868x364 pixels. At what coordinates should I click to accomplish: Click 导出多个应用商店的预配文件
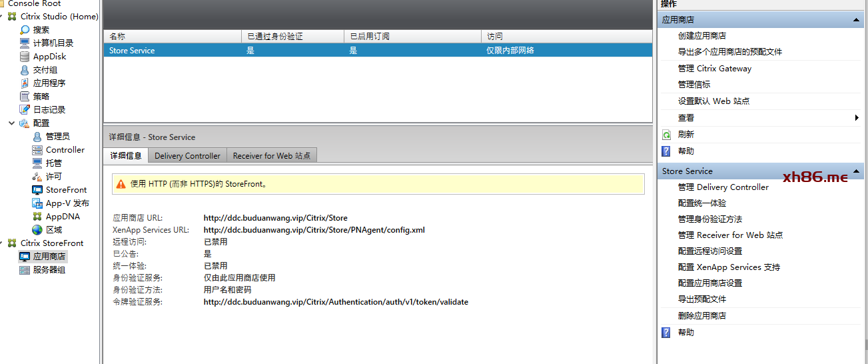(730, 51)
